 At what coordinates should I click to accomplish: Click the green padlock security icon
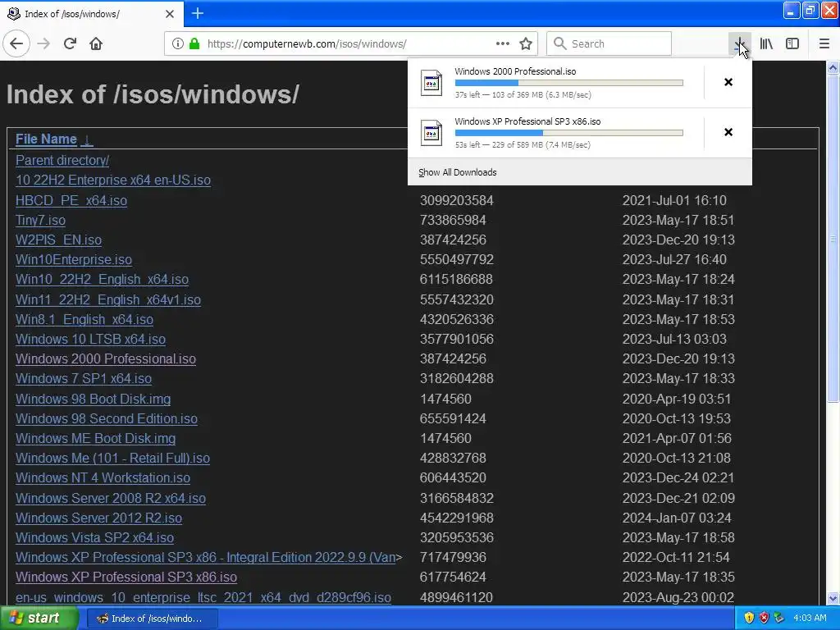194,43
